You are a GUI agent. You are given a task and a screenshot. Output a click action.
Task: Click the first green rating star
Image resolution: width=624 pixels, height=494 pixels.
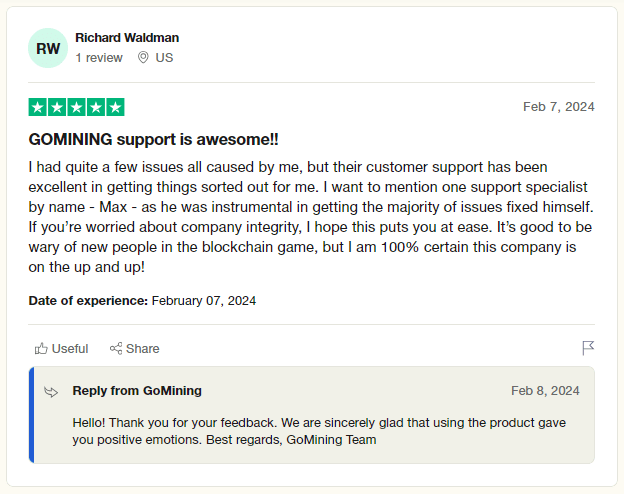tap(38, 107)
